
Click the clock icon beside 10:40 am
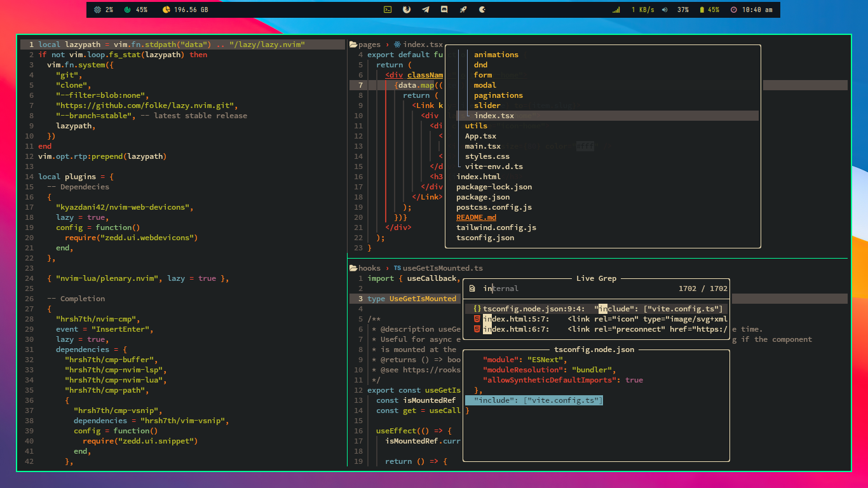734,10
